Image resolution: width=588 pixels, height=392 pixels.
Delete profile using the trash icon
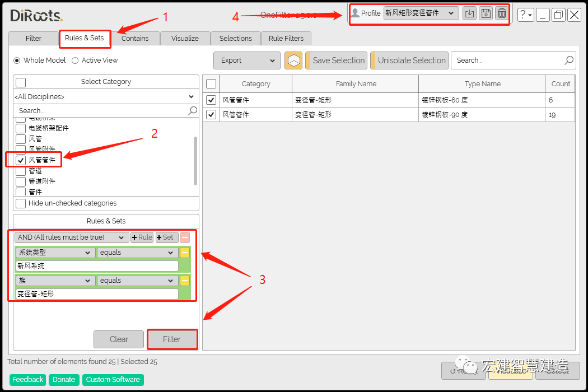502,13
